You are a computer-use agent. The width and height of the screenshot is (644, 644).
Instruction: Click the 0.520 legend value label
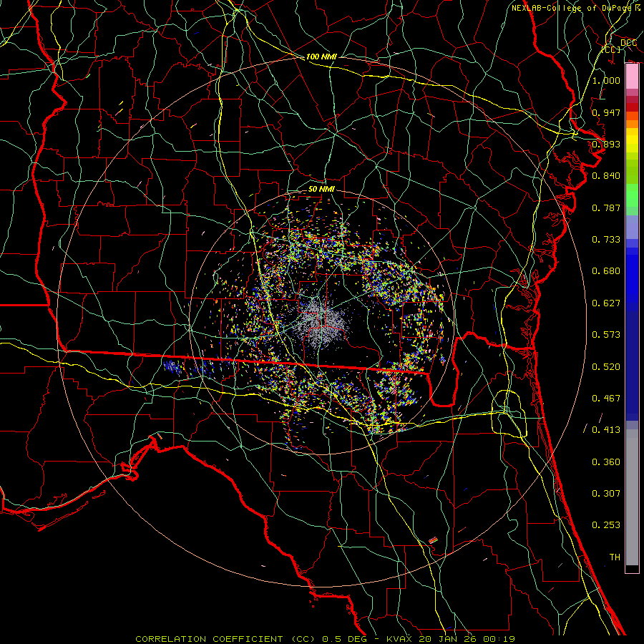point(606,366)
